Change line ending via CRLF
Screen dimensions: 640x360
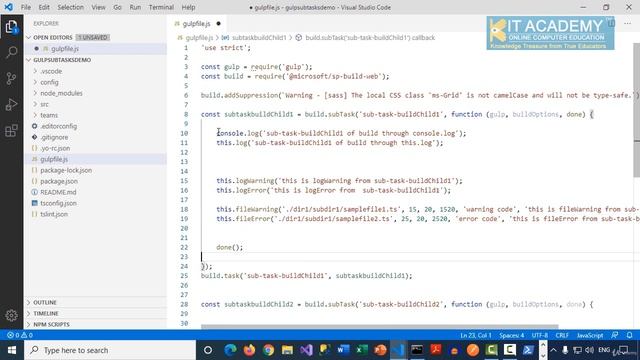coord(562,335)
